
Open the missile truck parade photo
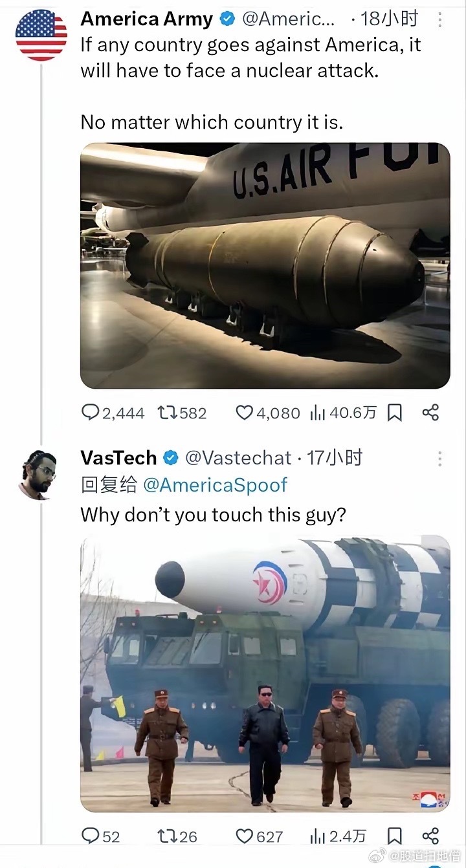pos(265,673)
